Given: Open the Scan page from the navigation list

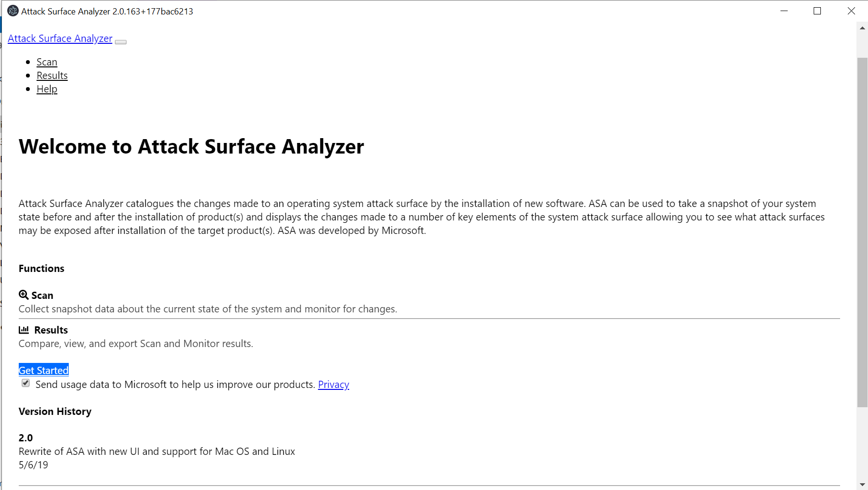Looking at the screenshot, I should (47, 62).
